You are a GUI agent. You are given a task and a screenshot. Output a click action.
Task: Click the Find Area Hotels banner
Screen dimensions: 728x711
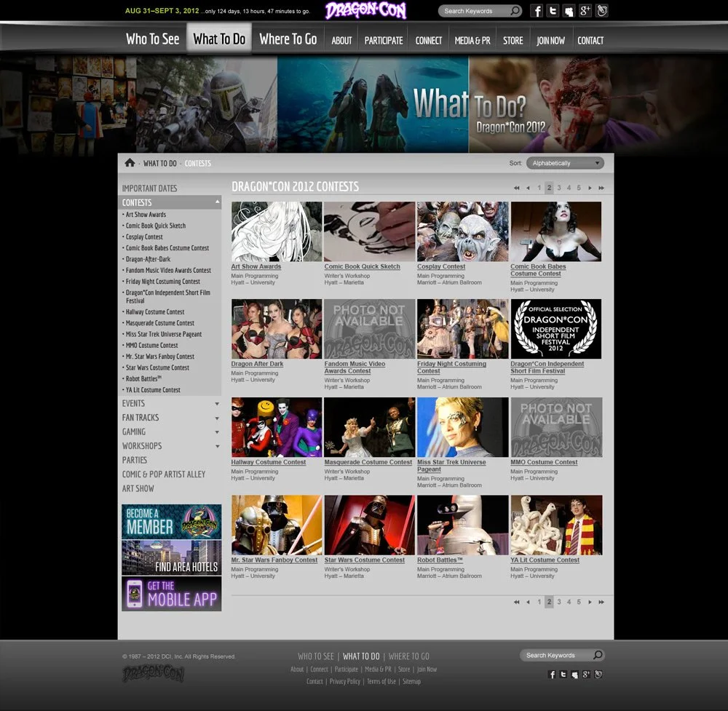[172, 558]
